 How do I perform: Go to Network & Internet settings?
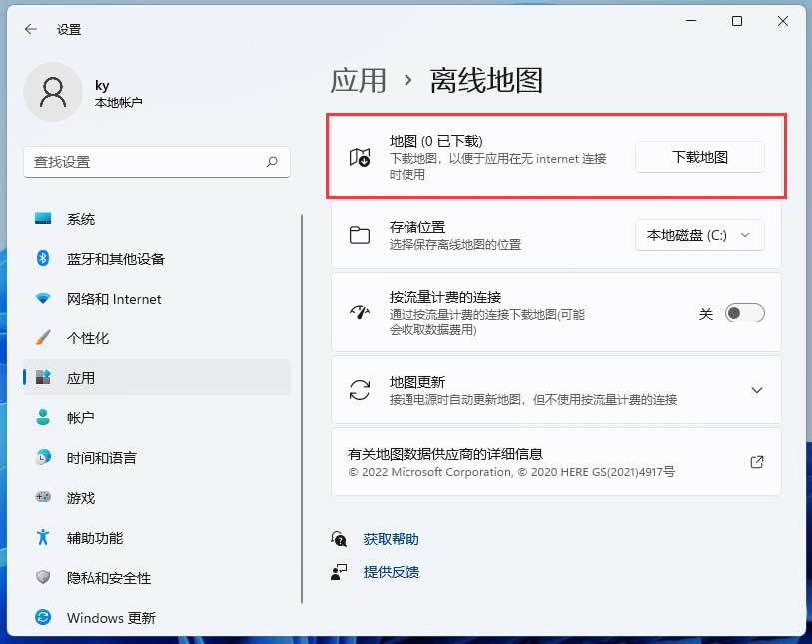[x=113, y=299]
